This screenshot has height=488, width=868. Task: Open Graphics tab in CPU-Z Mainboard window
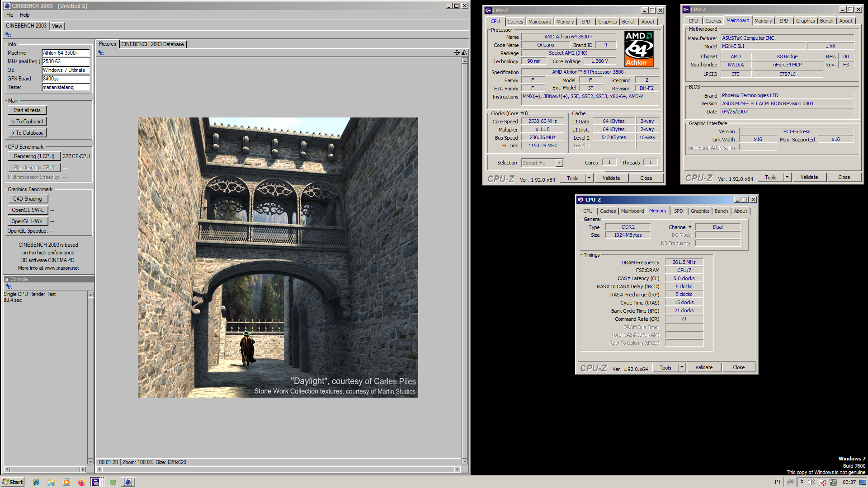tap(805, 21)
